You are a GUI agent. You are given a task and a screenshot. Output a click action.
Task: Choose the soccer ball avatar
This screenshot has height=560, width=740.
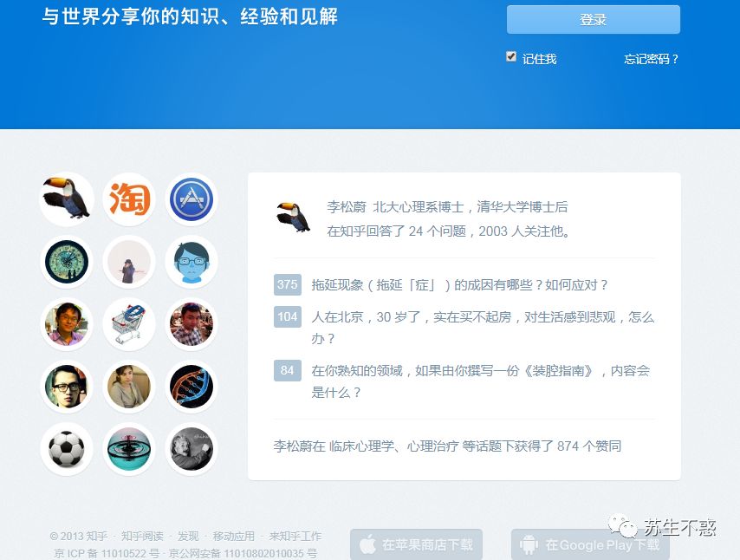click(x=67, y=448)
